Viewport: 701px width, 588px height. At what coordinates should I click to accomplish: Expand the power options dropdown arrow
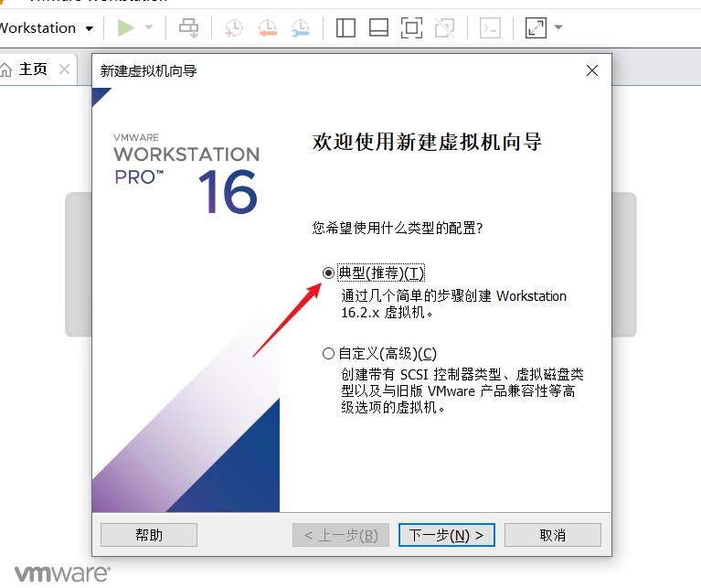click(149, 27)
